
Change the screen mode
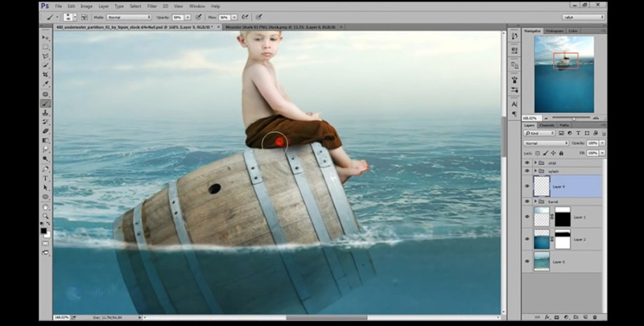point(46,253)
